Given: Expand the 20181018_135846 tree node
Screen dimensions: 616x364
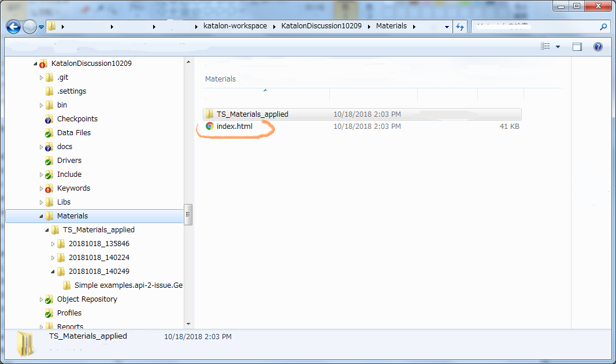Looking at the screenshot, I should 53,244.
